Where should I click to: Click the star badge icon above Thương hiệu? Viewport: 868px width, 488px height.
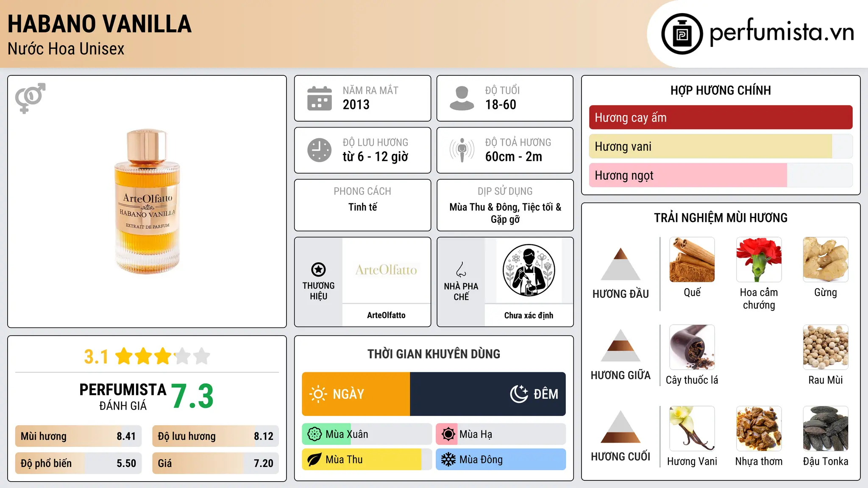click(x=318, y=269)
